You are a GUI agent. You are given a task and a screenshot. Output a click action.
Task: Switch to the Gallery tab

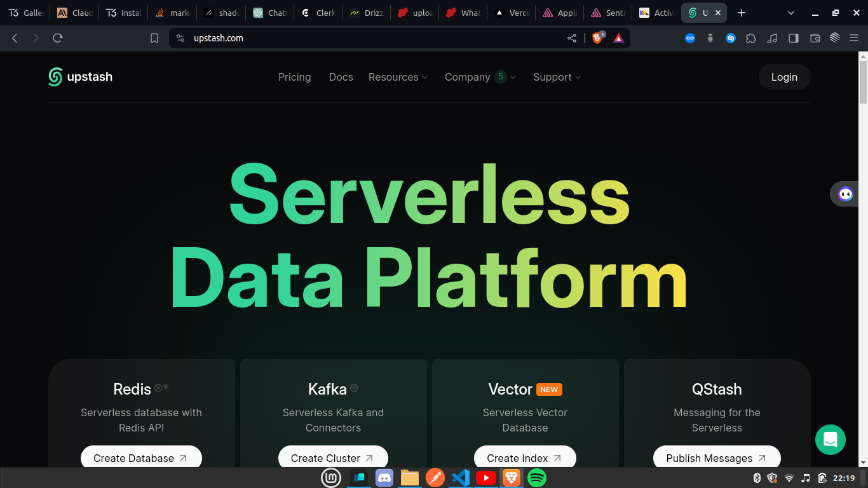pos(26,13)
